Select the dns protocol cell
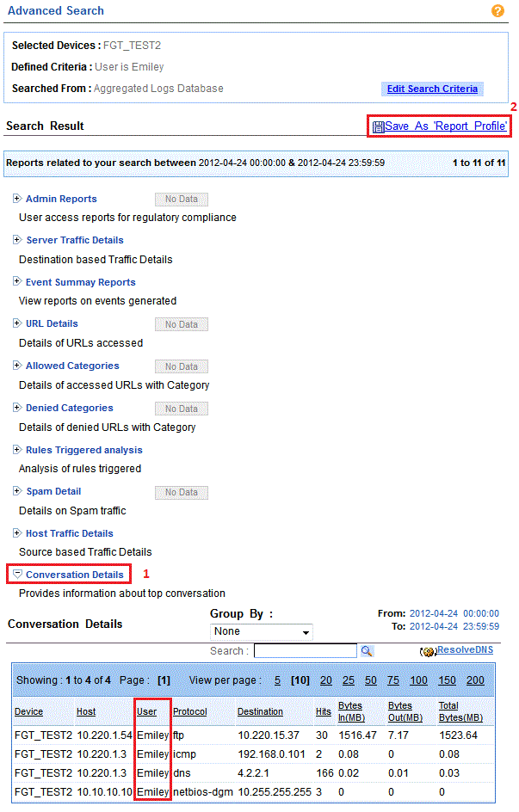 point(182,773)
